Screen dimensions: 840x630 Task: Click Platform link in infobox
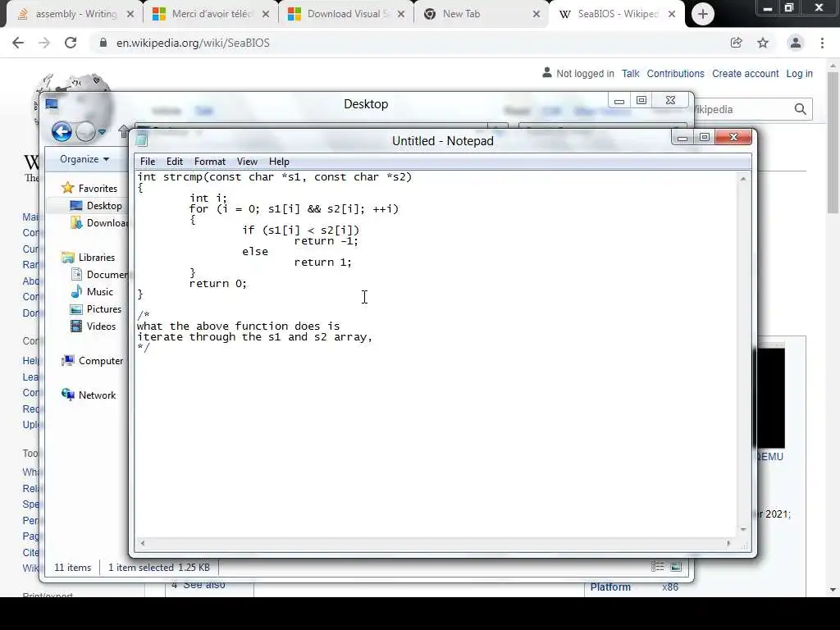610,587
